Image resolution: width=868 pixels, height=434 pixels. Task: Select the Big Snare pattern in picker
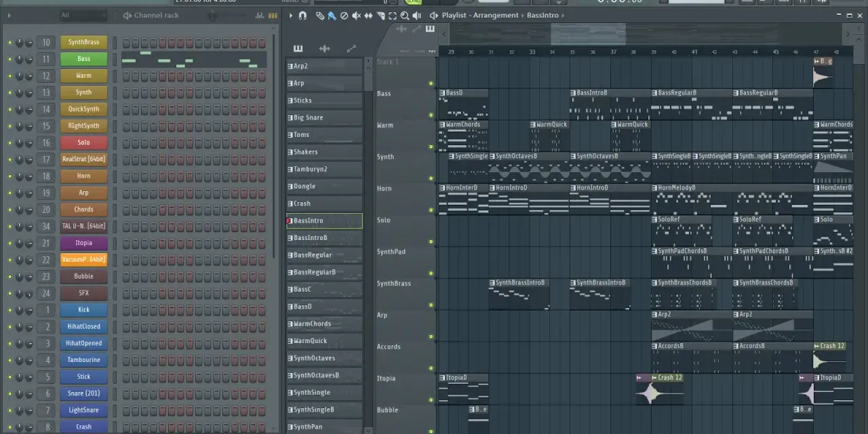(x=324, y=117)
